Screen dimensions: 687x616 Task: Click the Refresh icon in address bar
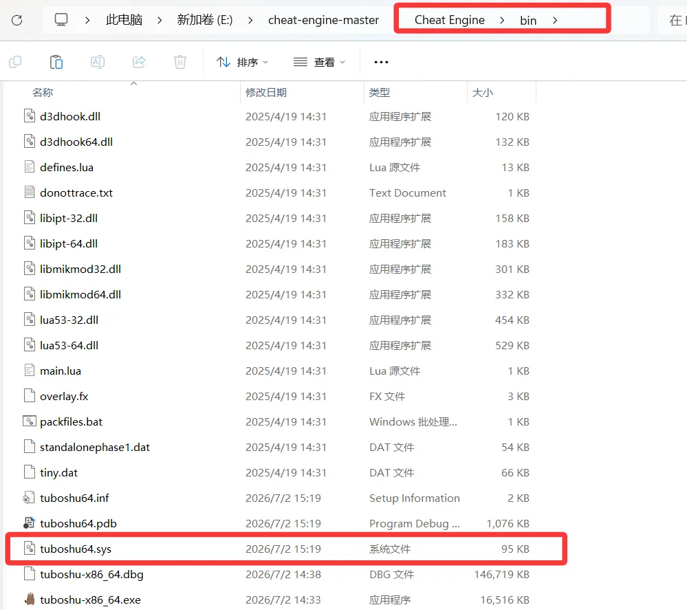click(x=17, y=20)
